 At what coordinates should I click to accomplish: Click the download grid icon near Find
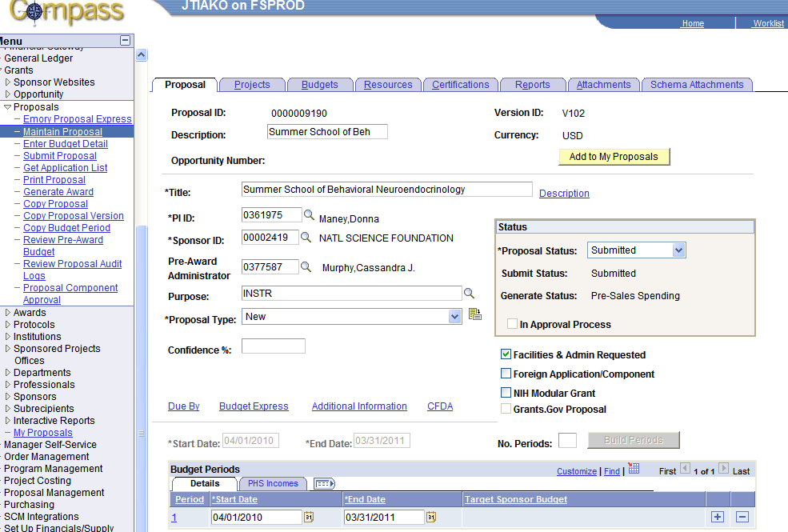click(634, 469)
